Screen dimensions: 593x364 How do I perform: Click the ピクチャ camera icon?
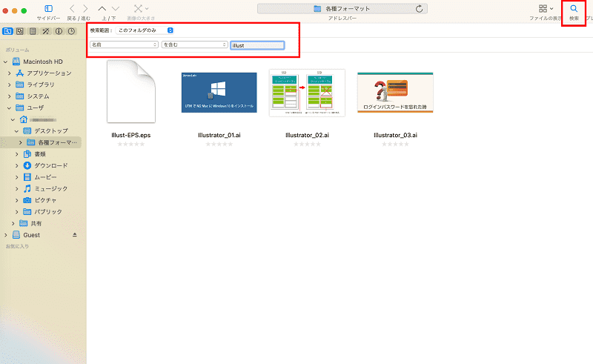27,200
